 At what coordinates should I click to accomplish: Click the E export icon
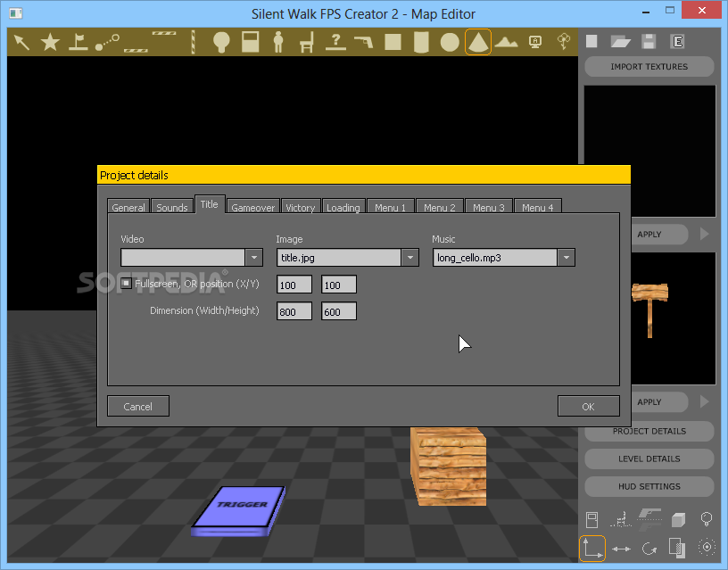[677, 41]
